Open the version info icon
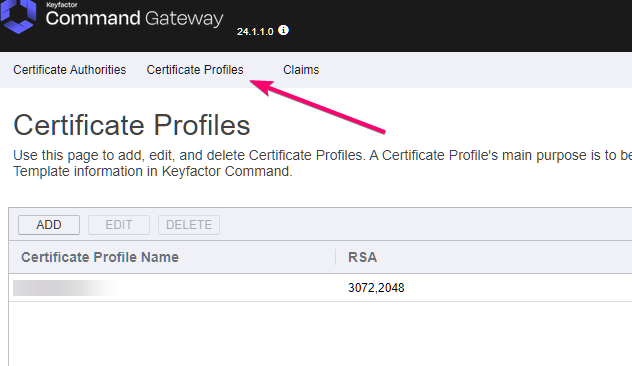The image size is (632, 366). (x=284, y=30)
